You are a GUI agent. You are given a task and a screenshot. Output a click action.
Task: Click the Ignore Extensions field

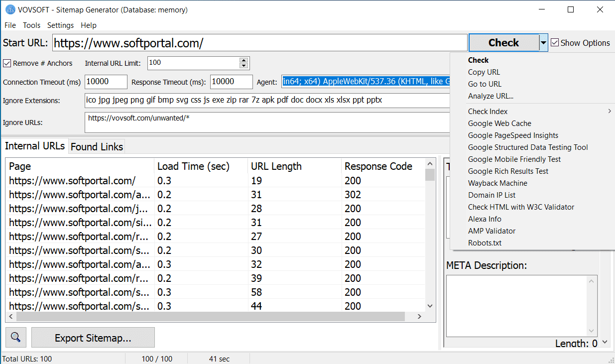pos(267,100)
